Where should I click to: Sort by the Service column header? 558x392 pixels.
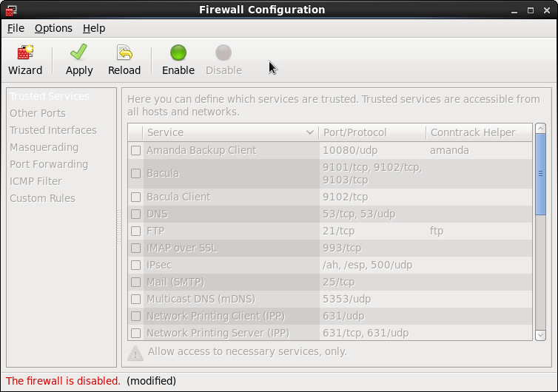pyautogui.click(x=229, y=132)
